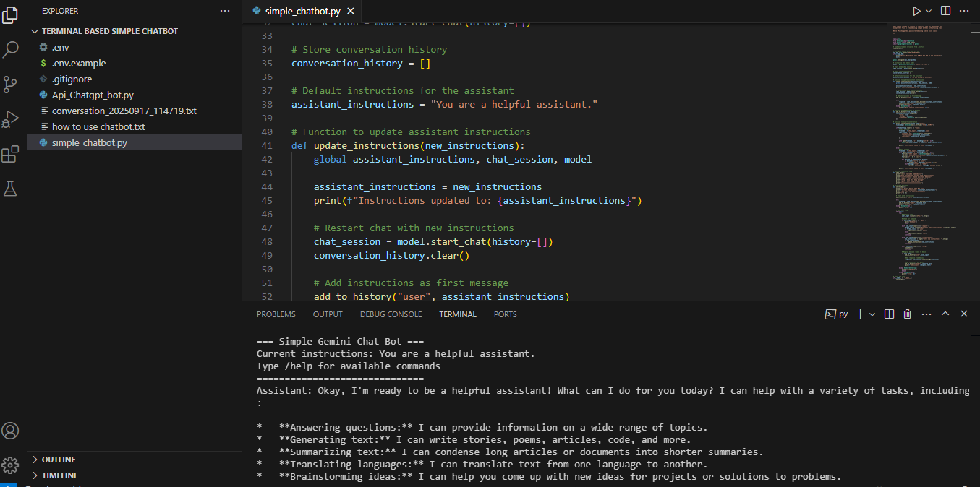Open the .env file

tap(135, 47)
